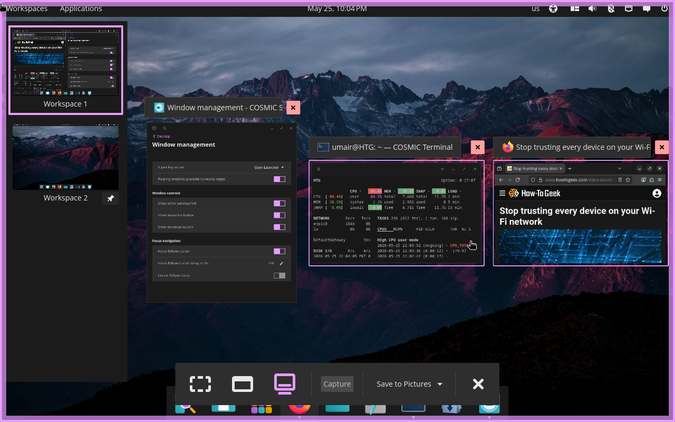Edit focus follows cursor delay pencil
This screenshot has height=422, width=675.
pyautogui.click(x=282, y=263)
